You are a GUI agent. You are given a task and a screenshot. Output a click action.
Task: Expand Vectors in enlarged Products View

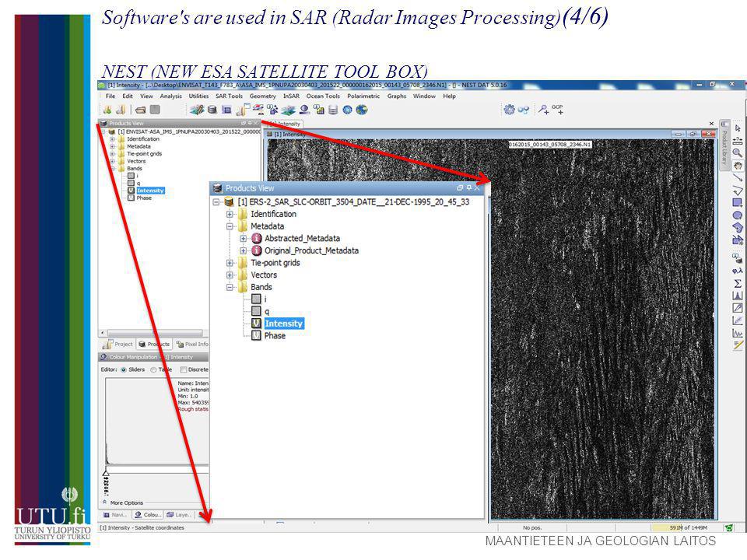click(230, 275)
